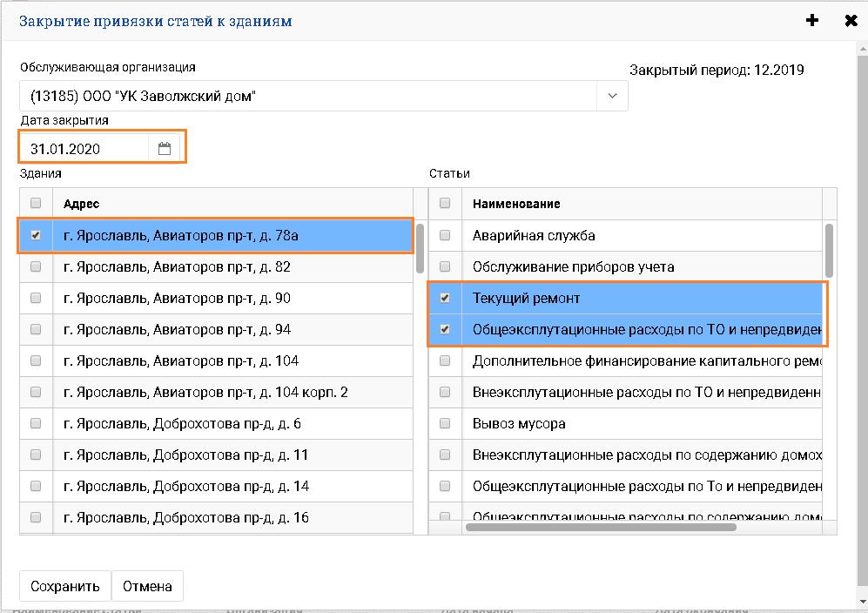Viewport: 868px width, 613px height.
Task: Uncheck the Авиаторов пр-т, д. 78а building
Action: [x=36, y=235]
